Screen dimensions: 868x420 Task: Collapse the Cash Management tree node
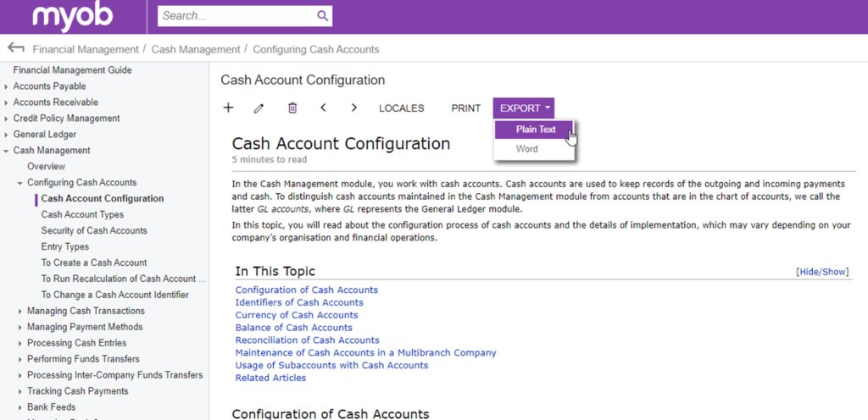6,151
